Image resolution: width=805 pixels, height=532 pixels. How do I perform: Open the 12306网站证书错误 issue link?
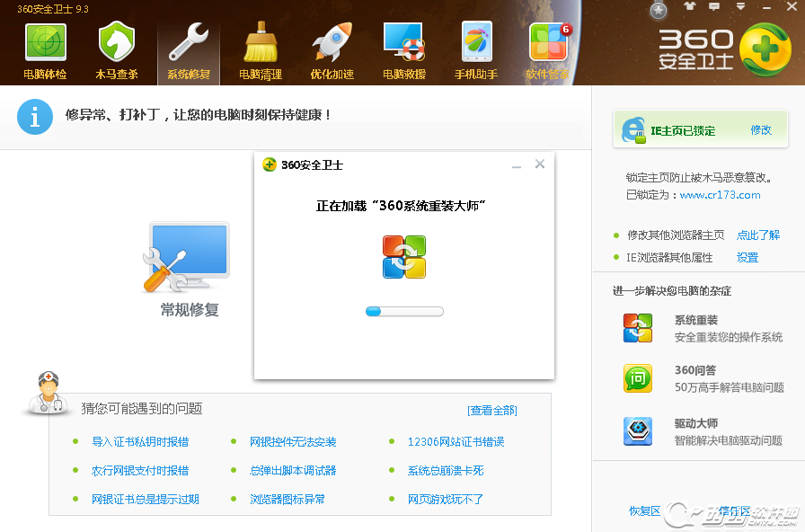click(x=456, y=442)
